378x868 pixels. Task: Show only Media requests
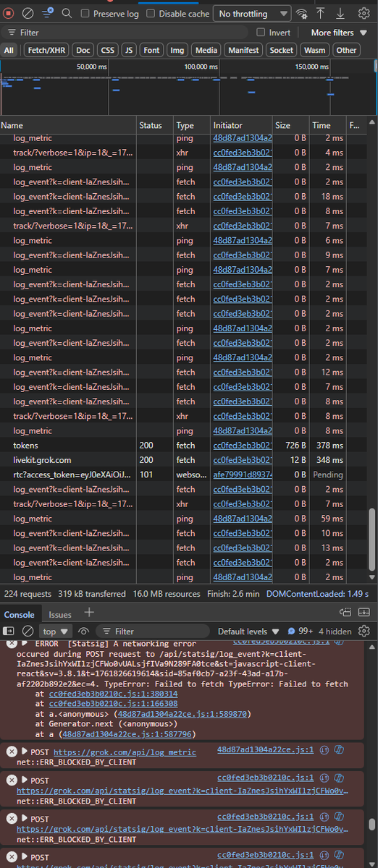206,50
